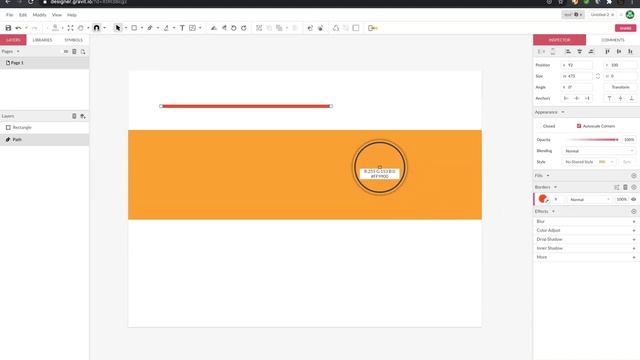Switch to the Libraries tab

coord(42,40)
